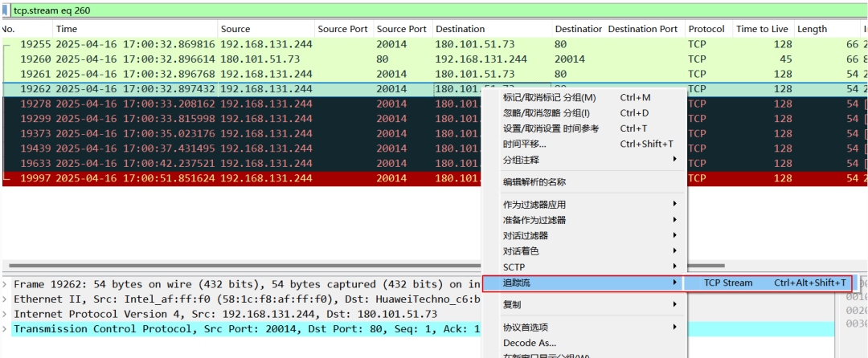The height and width of the screenshot is (358, 868).
Task: Select packet number 19997
Action: 241,178
